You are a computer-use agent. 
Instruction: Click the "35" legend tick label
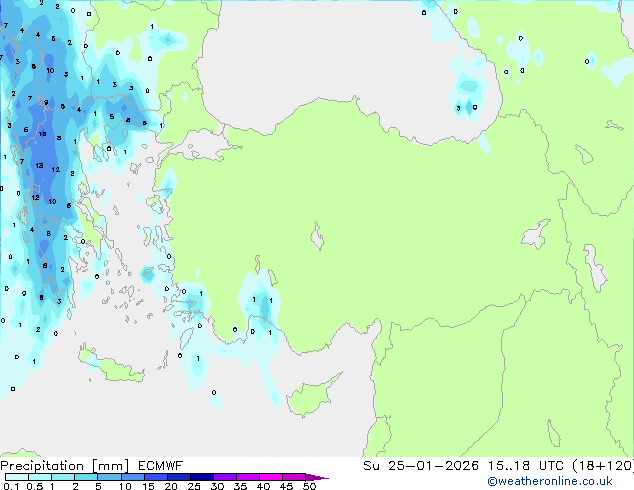240,486
